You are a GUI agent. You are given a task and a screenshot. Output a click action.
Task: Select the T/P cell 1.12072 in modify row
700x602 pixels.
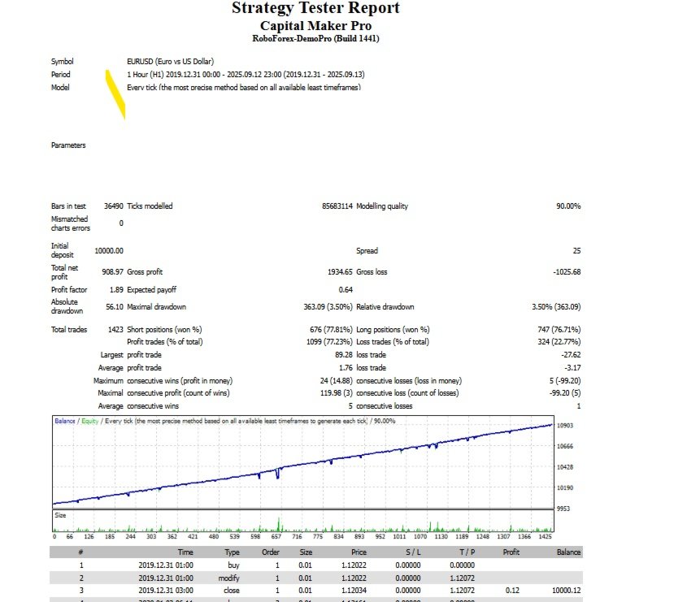tap(462, 578)
